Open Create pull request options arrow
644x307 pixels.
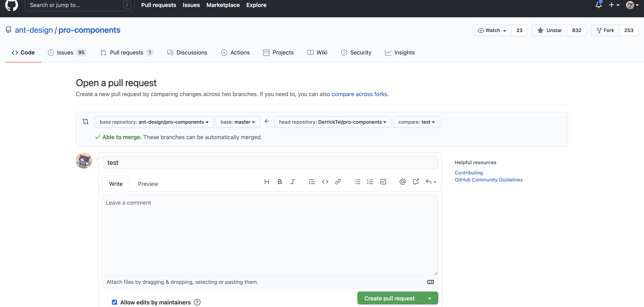tap(429, 298)
